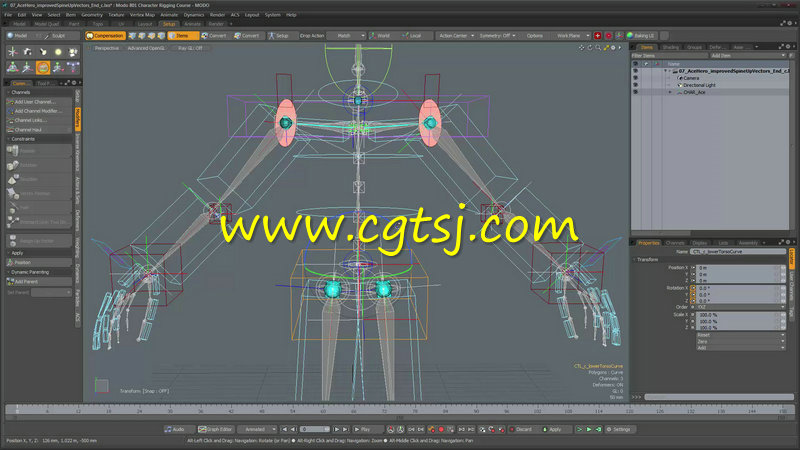
Task: Click the red record-circle icon beside the plus
Action: [608, 36]
